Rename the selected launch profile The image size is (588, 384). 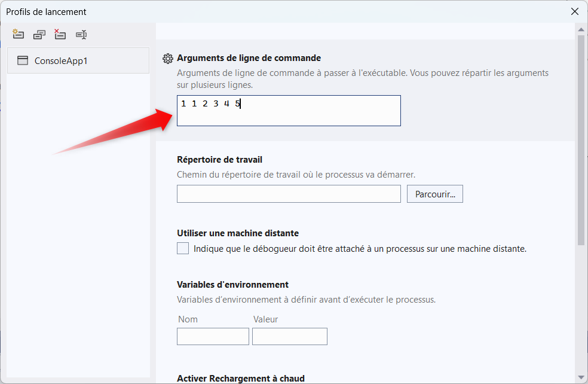pos(81,35)
